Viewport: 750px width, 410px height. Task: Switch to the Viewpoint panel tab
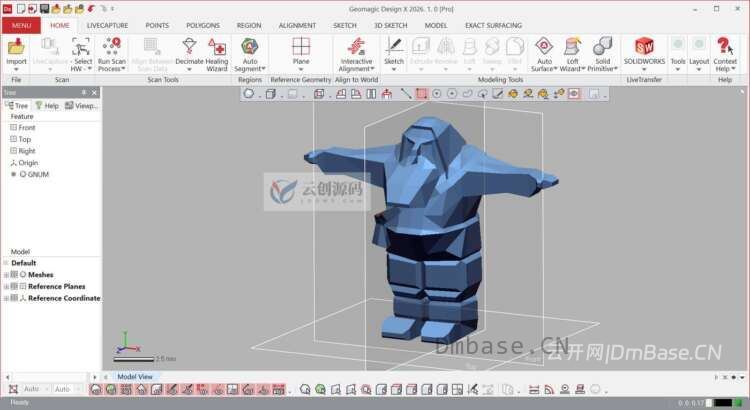[81, 106]
